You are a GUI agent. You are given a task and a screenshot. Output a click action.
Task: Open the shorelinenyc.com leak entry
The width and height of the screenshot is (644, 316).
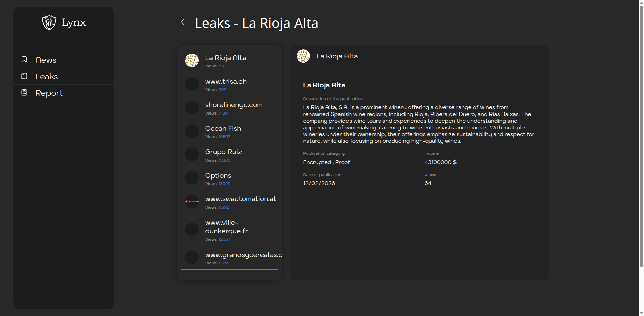[234, 105]
